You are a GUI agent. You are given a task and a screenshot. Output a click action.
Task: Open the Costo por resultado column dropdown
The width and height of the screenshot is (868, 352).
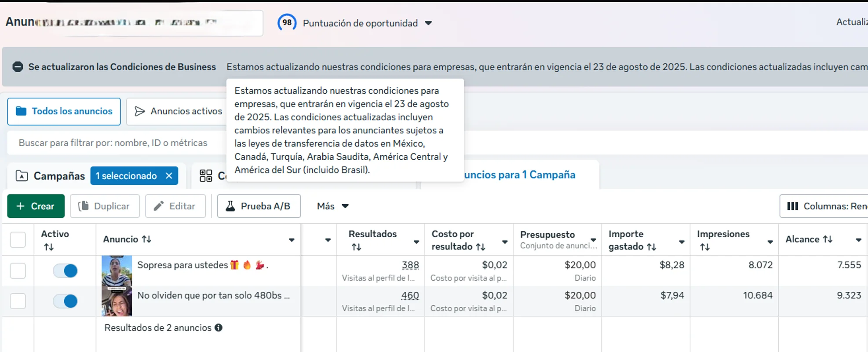pyautogui.click(x=505, y=242)
